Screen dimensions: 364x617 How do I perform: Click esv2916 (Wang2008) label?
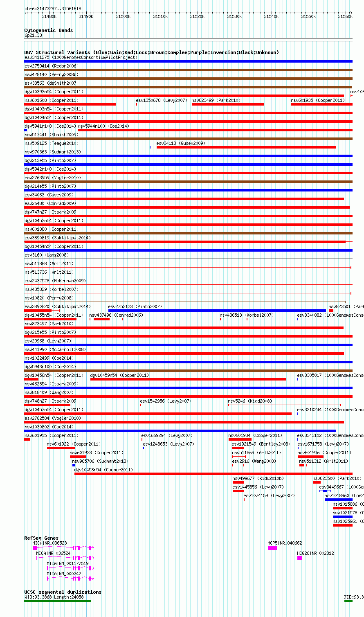coord(254,461)
